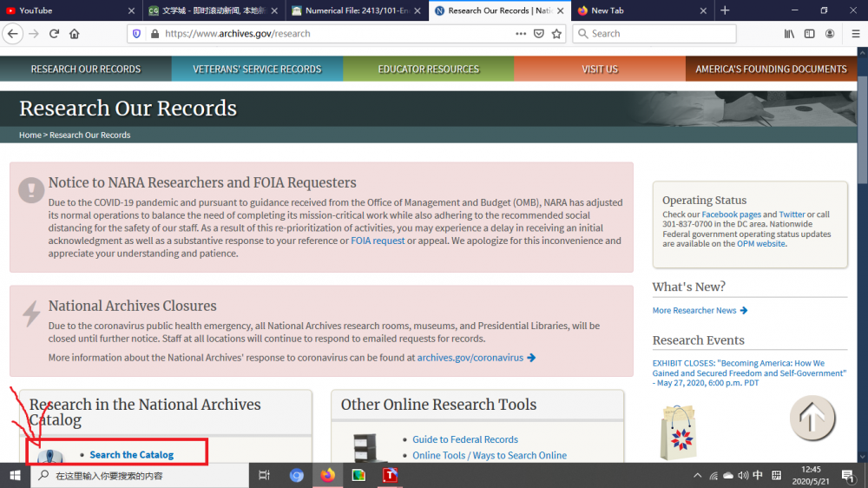868x488 pixels.
Task: Open page actions three-dot menu
Action: tap(521, 34)
